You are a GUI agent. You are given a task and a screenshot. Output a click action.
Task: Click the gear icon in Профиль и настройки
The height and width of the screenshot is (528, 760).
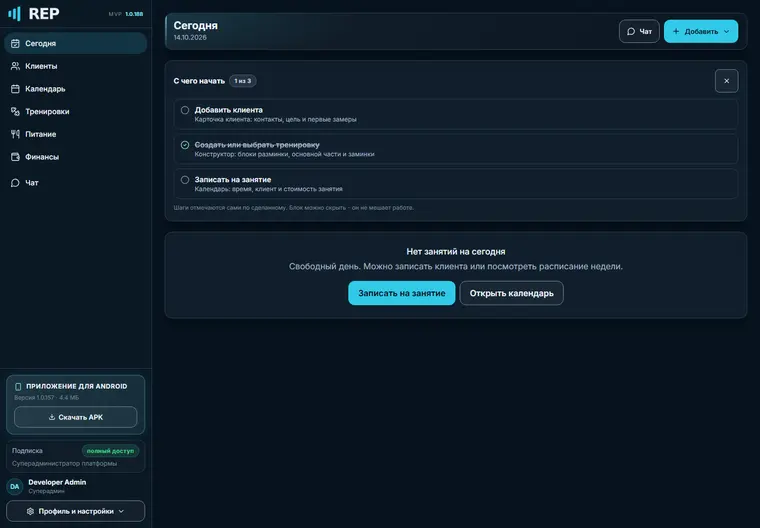tap(30, 511)
